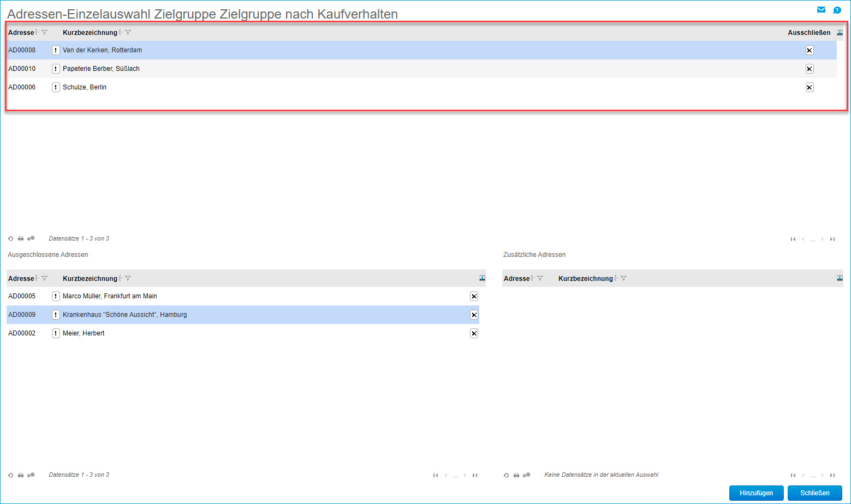851x504 pixels.
Task: Open Kurzbezeichnung filter in top table
Action: coord(128,33)
